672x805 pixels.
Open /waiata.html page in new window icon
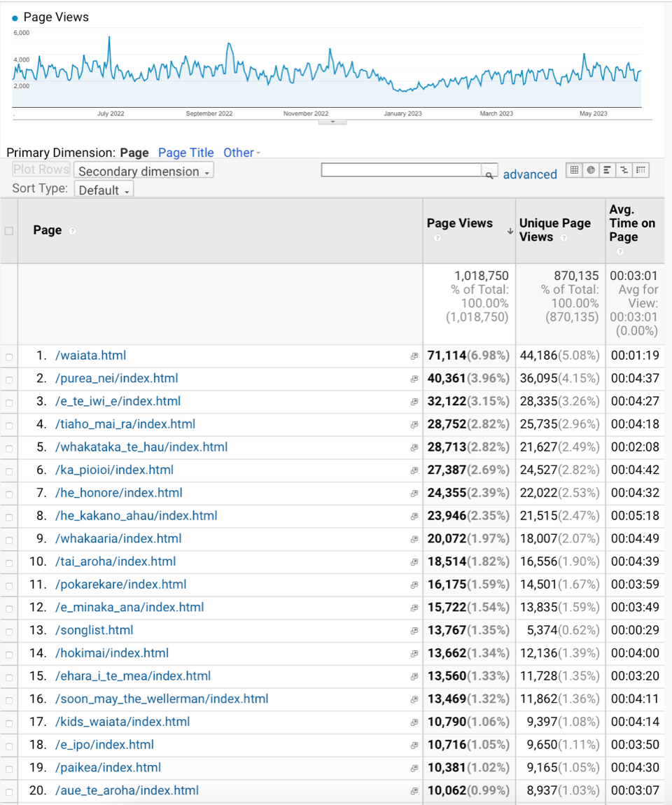click(x=414, y=356)
